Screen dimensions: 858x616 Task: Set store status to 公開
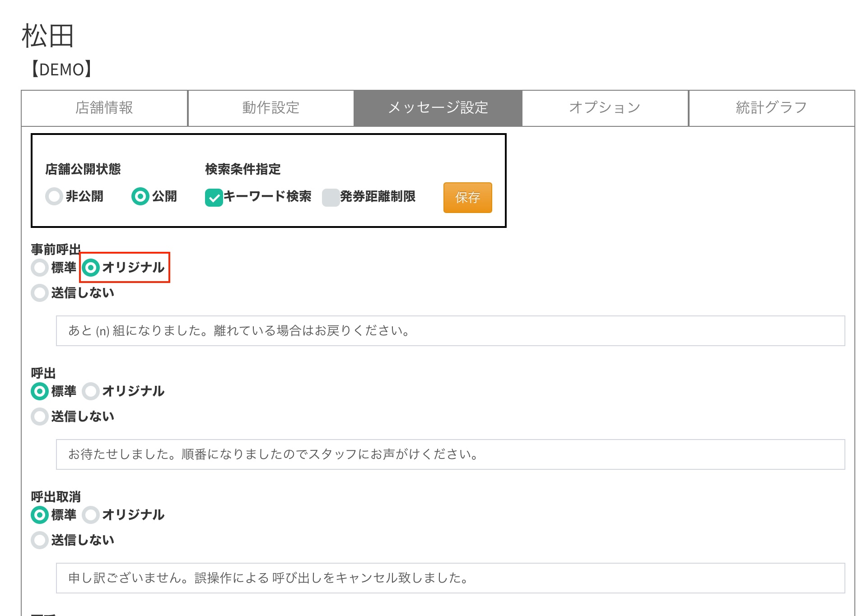pos(140,196)
